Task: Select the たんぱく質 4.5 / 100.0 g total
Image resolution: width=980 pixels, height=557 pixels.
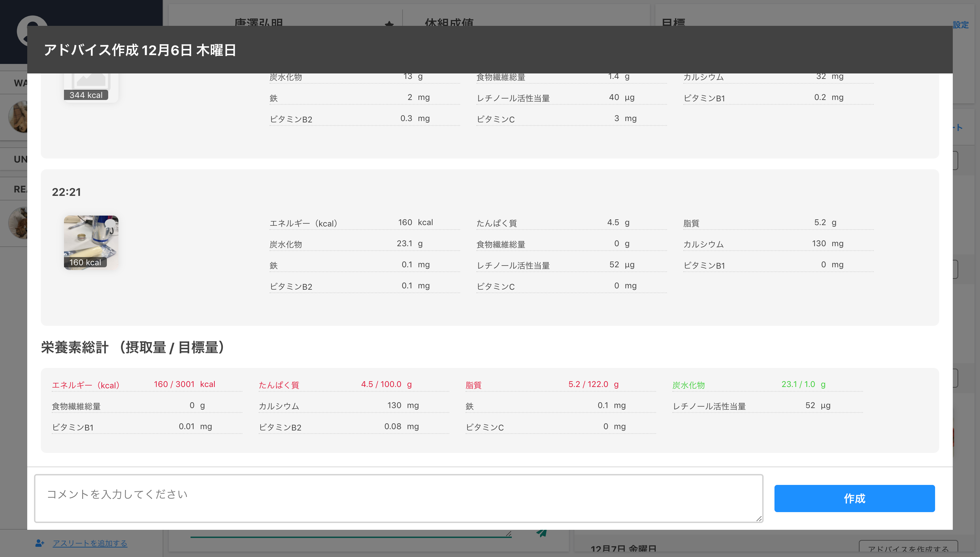Action: click(x=354, y=385)
